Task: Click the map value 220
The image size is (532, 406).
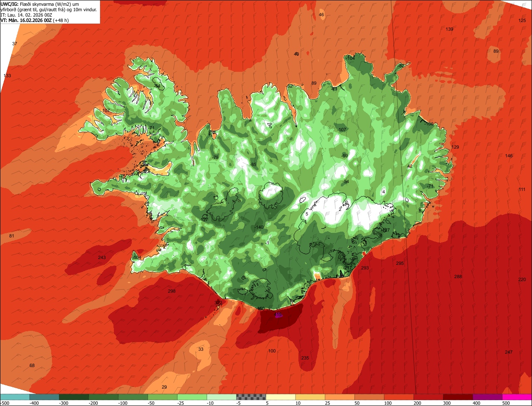Action: [x=522, y=279]
